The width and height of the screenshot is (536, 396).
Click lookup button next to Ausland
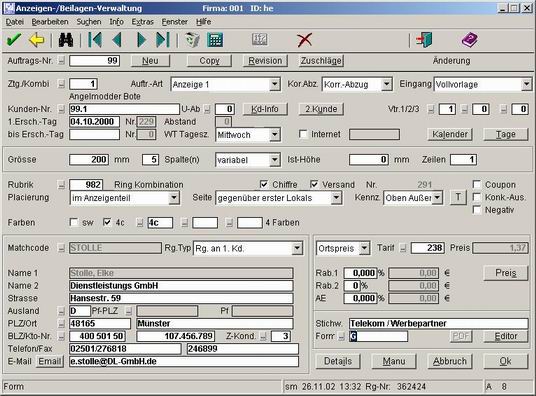click(x=61, y=311)
